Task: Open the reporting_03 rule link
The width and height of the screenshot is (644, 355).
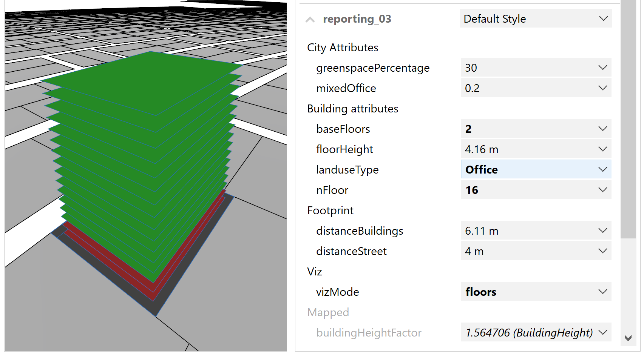Action: [x=357, y=19]
